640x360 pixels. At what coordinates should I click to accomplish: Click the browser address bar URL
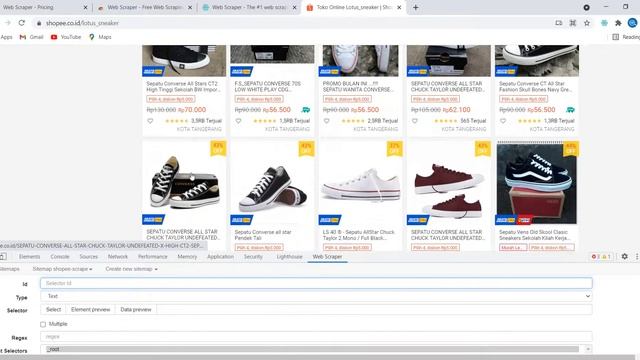82,23
